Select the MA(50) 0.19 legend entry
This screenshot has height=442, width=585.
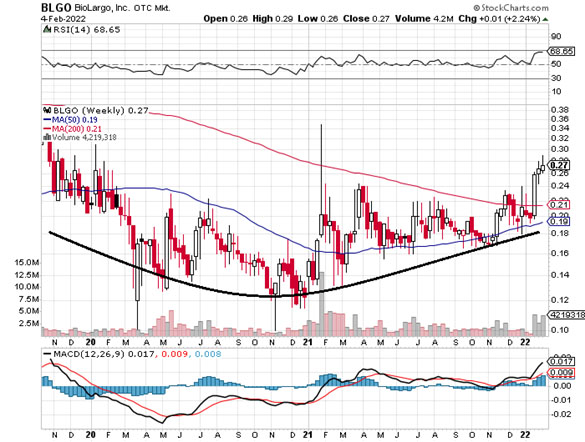pyautogui.click(x=75, y=120)
